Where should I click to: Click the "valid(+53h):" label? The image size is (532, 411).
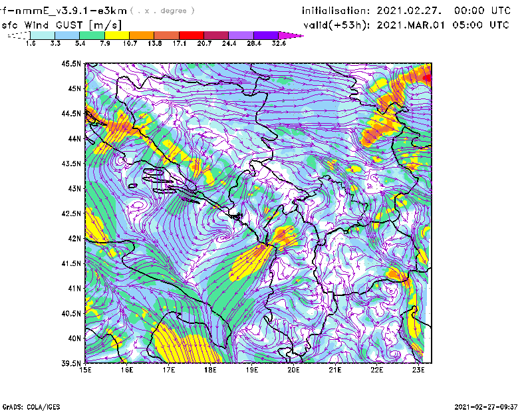pos(336,25)
